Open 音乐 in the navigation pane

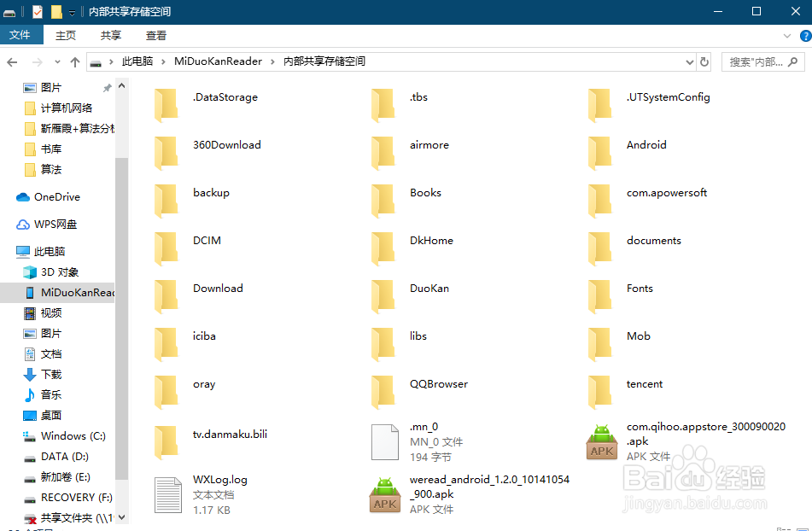click(x=43, y=395)
